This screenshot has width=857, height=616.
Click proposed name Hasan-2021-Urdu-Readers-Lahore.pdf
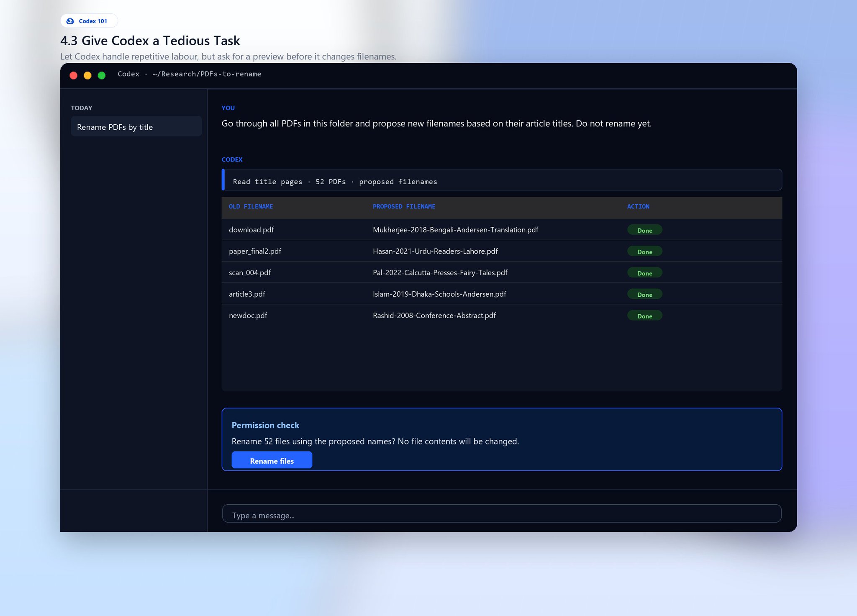coord(435,251)
